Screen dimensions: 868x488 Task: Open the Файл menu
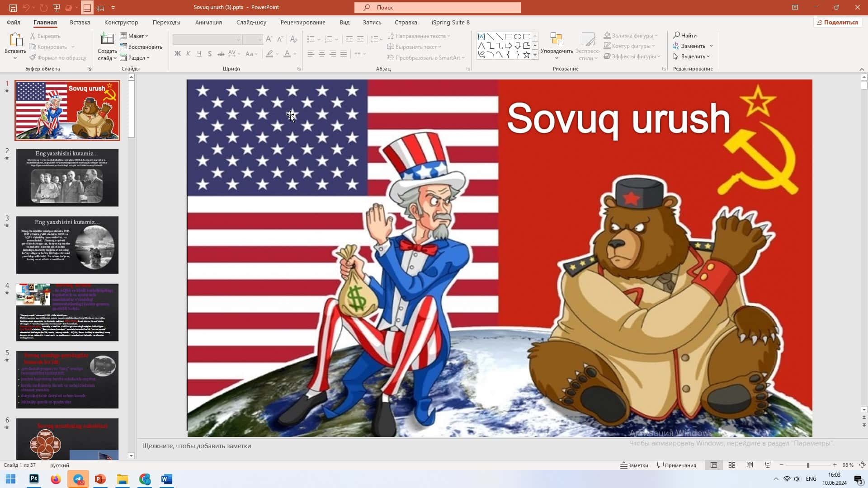pyautogui.click(x=14, y=22)
